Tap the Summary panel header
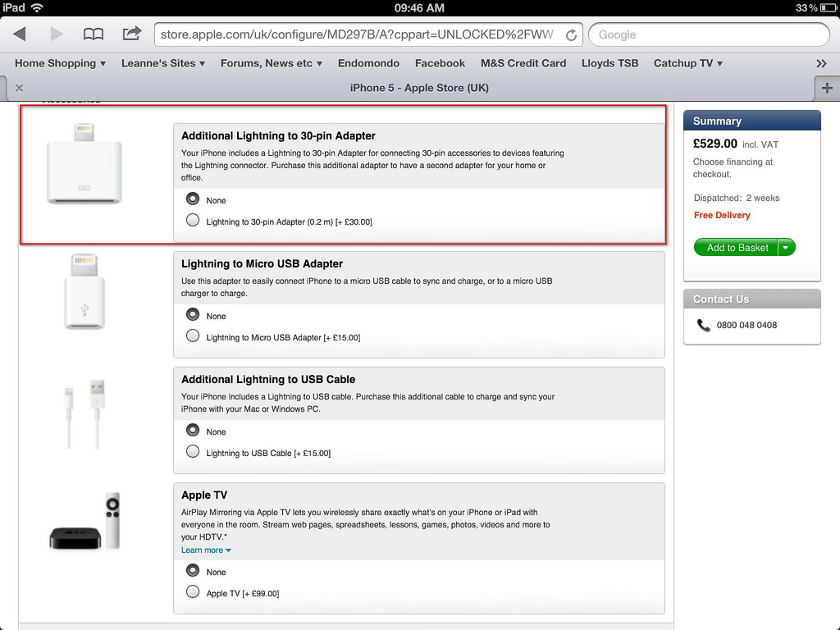 752,121
